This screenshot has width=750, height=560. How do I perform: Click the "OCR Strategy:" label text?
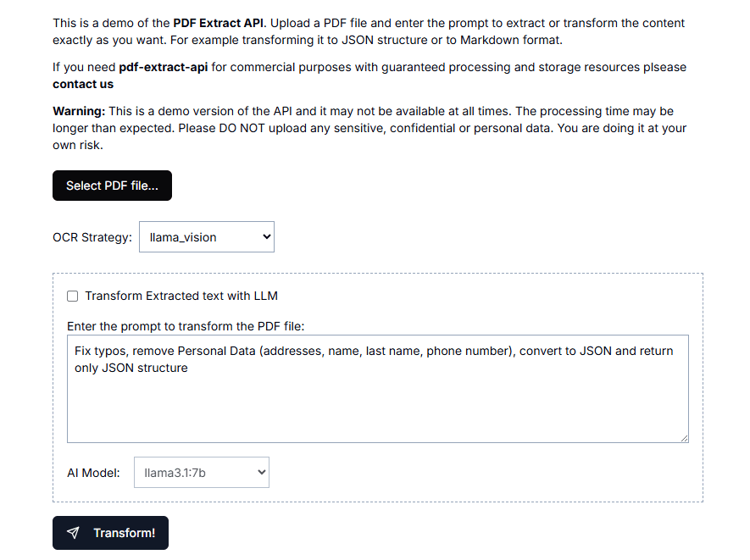click(x=92, y=237)
